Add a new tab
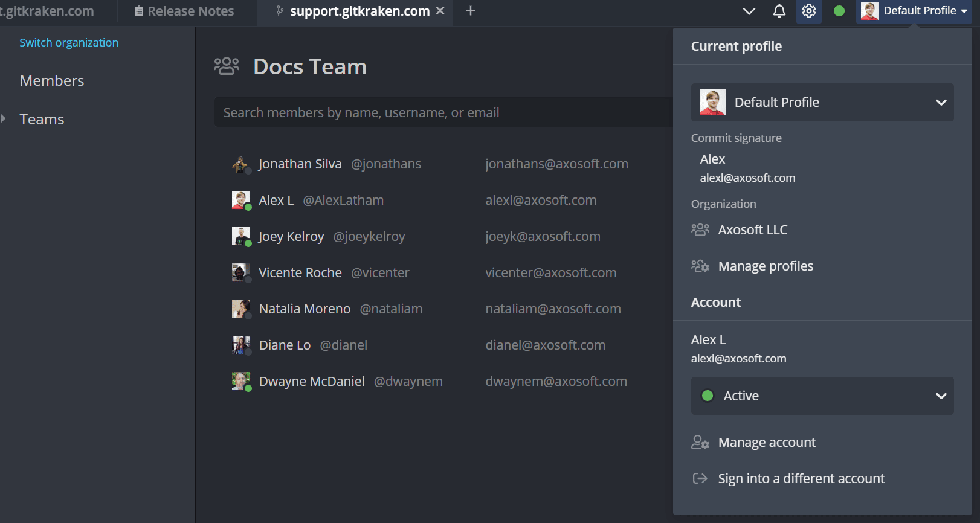The image size is (980, 523). pyautogui.click(x=471, y=11)
